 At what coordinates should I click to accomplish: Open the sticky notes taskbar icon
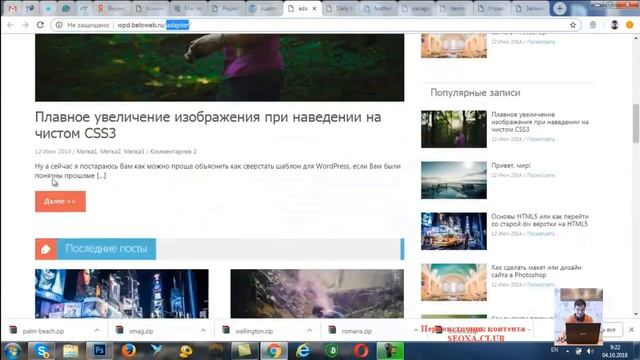pyautogui.click(x=244, y=351)
